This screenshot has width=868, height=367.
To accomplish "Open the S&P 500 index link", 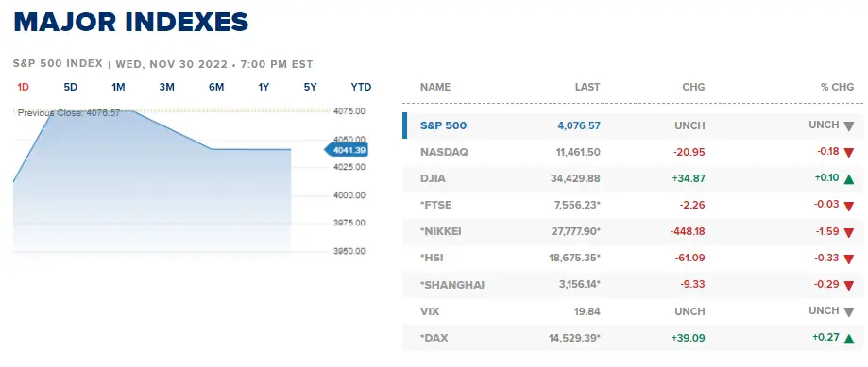I will pyautogui.click(x=443, y=125).
